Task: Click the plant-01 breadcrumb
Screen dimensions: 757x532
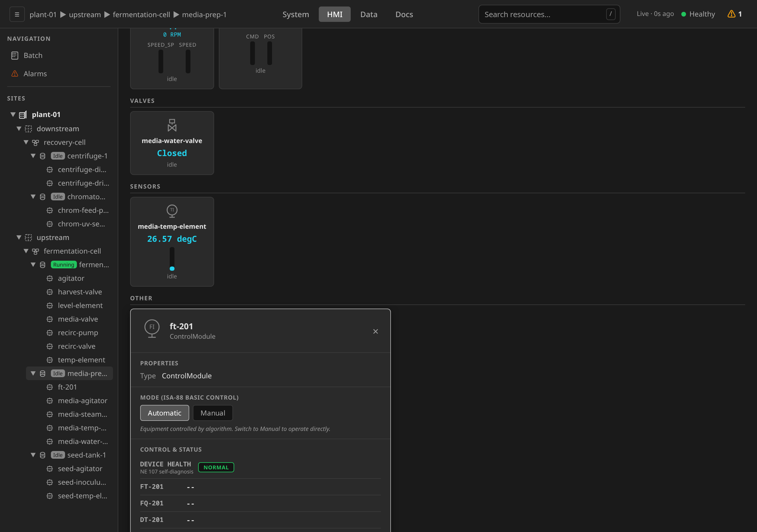Action: coord(43,14)
